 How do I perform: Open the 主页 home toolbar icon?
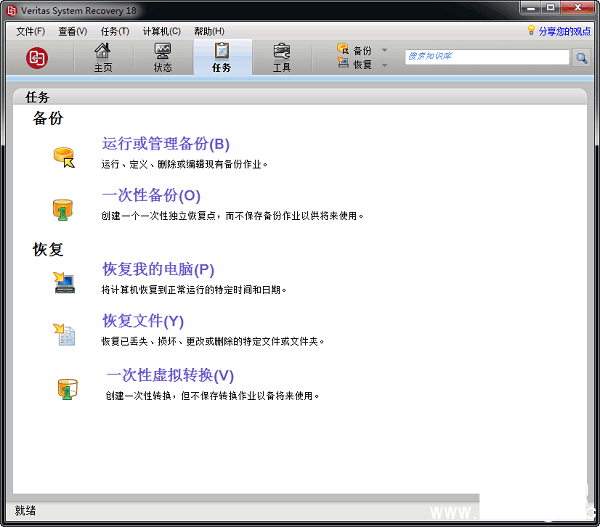102,58
